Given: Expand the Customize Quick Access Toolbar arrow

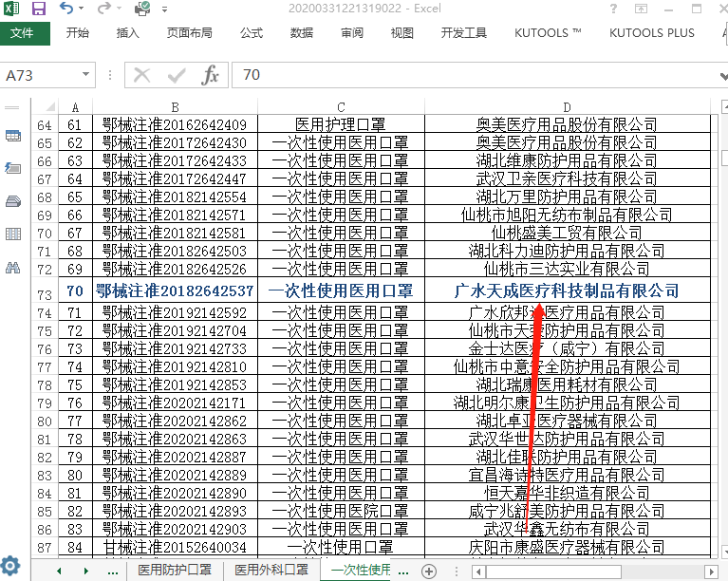Looking at the screenshot, I should click(x=164, y=9).
